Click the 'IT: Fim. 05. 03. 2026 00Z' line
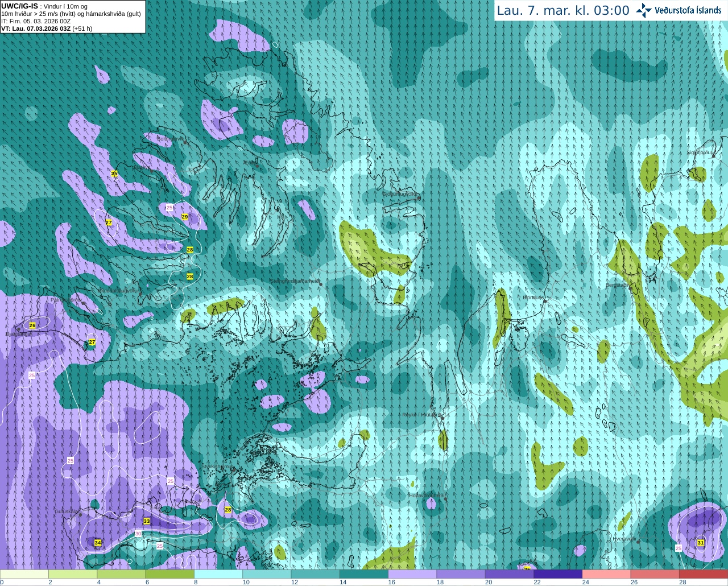 36,21
